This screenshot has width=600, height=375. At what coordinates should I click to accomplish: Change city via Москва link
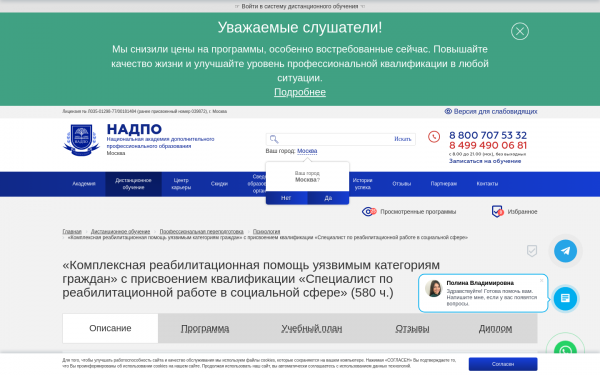click(307, 151)
